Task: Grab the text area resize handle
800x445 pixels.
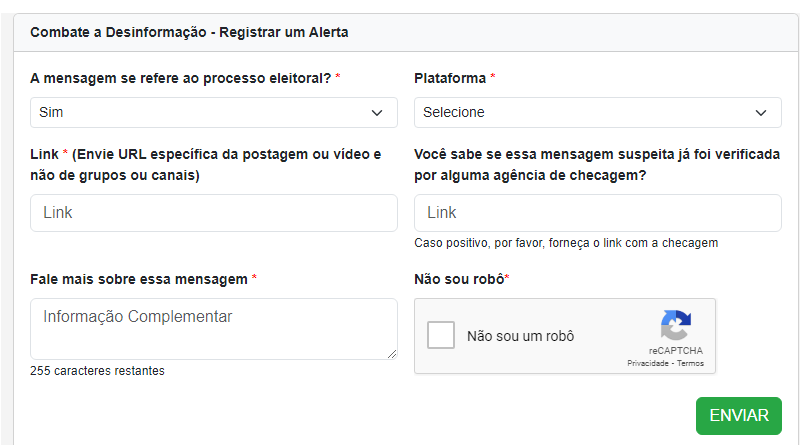Action: [x=392, y=353]
